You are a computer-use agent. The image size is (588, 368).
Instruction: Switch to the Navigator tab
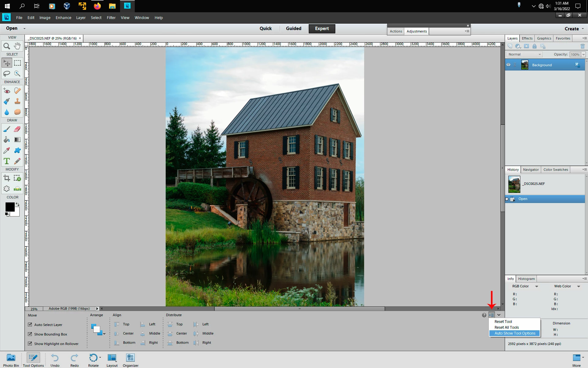coord(530,170)
